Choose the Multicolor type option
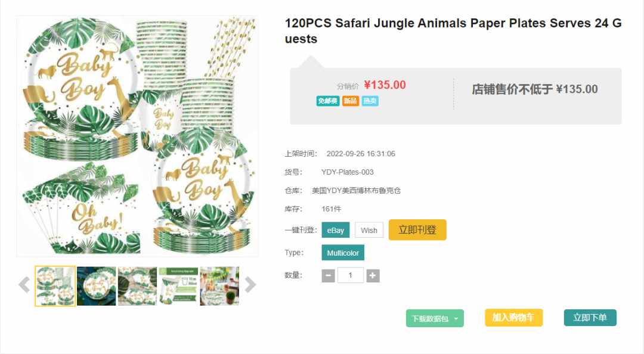This screenshot has width=644, height=354. pyautogui.click(x=343, y=253)
